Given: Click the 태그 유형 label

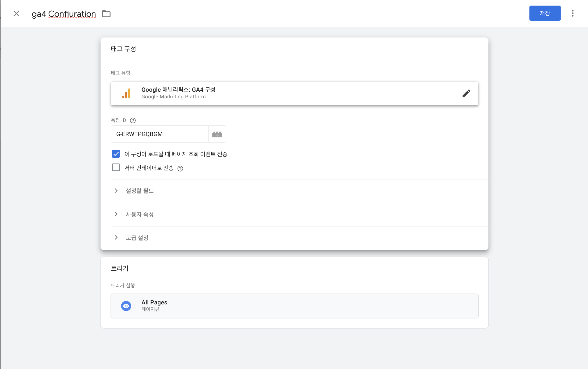Looking at the screenshot, I should [x=120, y=73].
